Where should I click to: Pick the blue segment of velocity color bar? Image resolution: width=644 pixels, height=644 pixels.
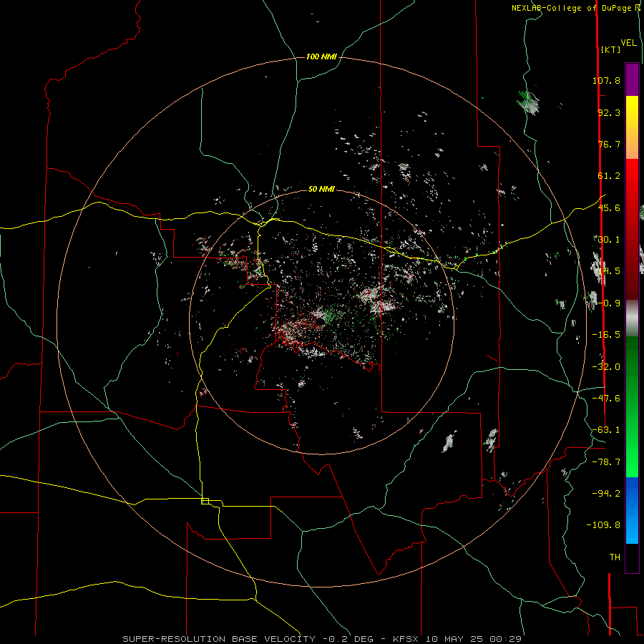(x=632, y=510)
